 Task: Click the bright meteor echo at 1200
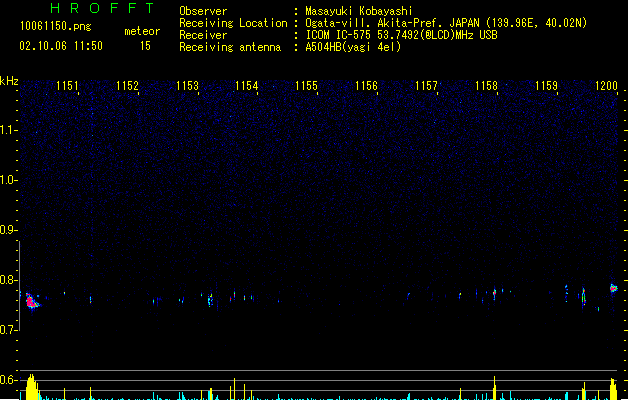[613, 288]
